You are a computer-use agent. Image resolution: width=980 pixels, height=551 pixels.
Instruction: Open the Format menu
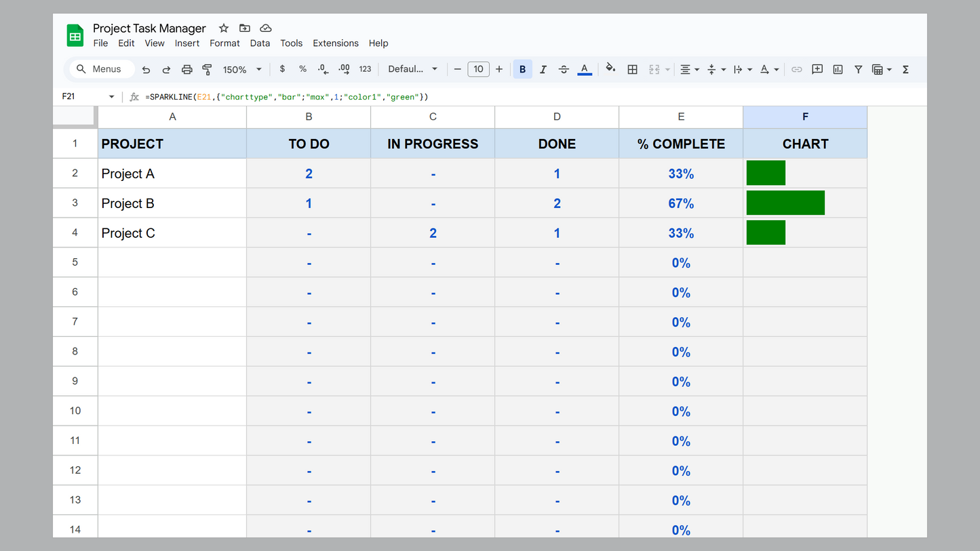tap(224, 43)
